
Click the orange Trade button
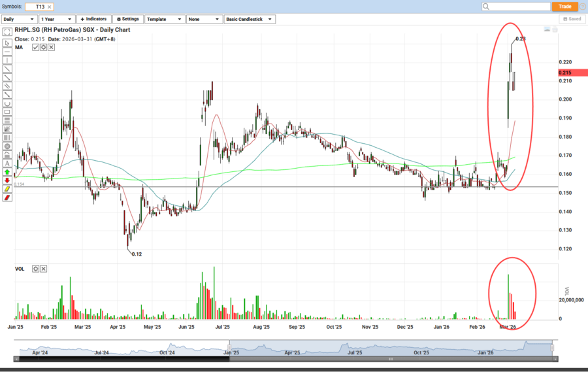click(x=564, y=7)
